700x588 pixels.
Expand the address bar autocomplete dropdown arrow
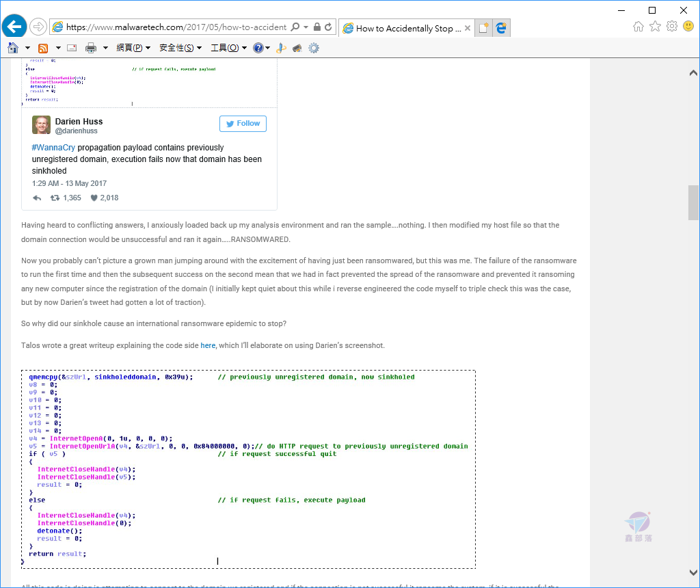pyautogui.click(x=306, y=27)
